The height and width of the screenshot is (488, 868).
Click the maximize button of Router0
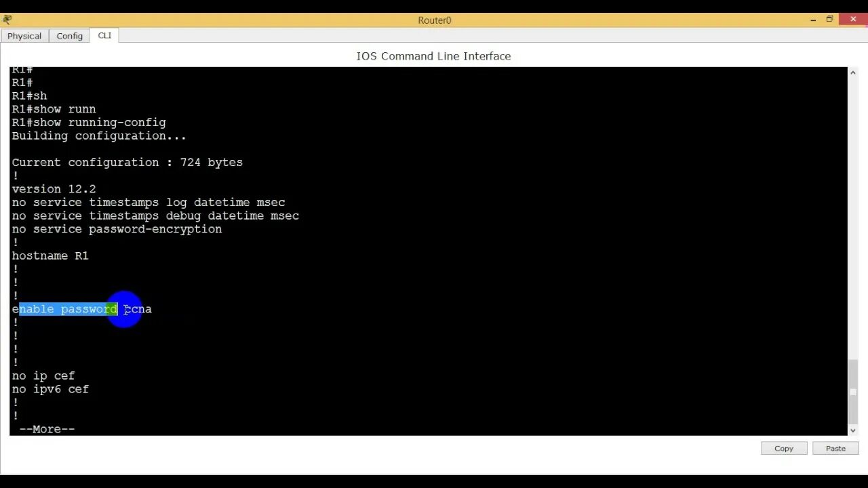tap(829, 20)
